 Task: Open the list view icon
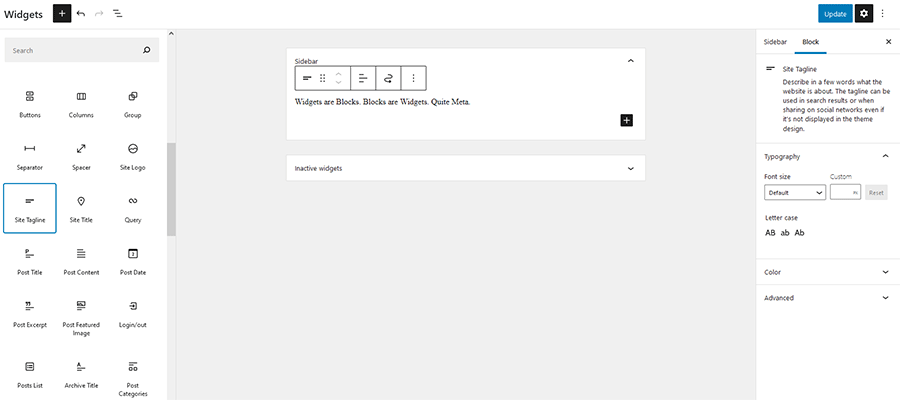point(117,13)
